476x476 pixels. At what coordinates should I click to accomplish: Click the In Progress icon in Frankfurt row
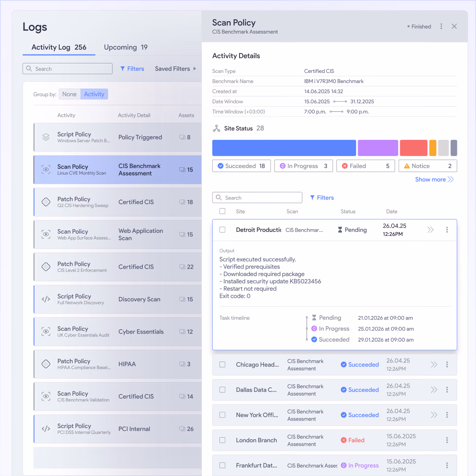pos(344,465)
